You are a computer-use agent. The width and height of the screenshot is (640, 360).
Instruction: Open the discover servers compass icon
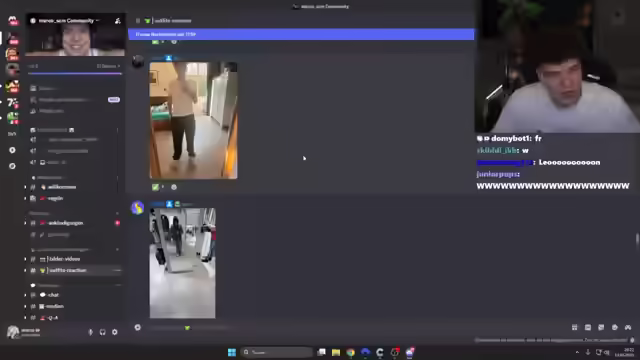12,166
